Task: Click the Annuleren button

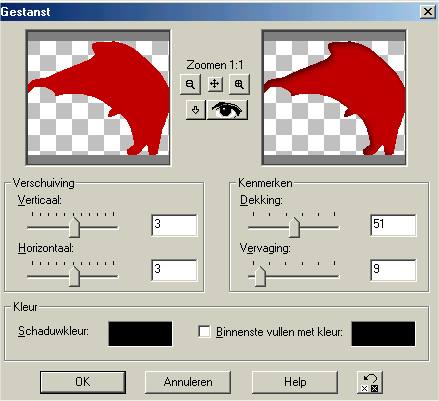Action: [x=188, y=382]
